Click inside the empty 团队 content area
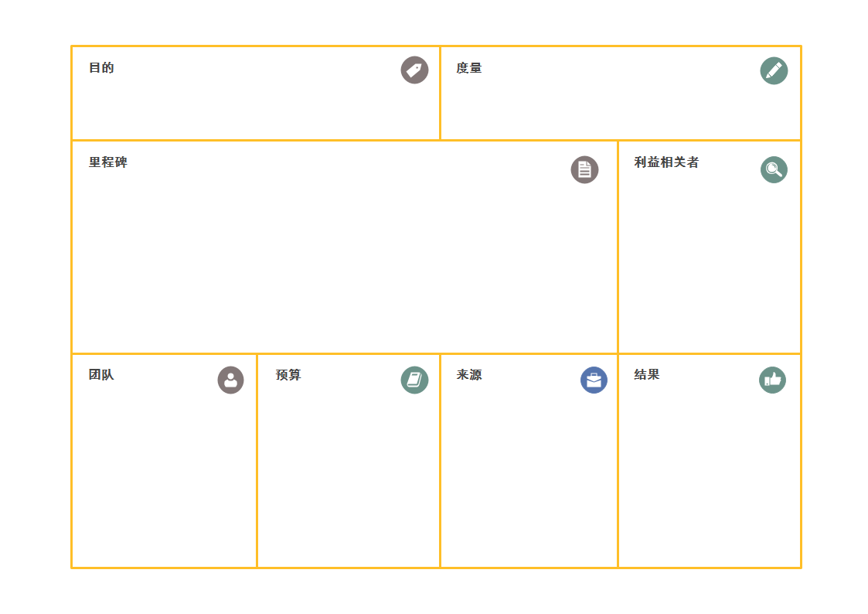Image resolution: width=868 pixels, height=614 pixels. [x=165, y=476]
